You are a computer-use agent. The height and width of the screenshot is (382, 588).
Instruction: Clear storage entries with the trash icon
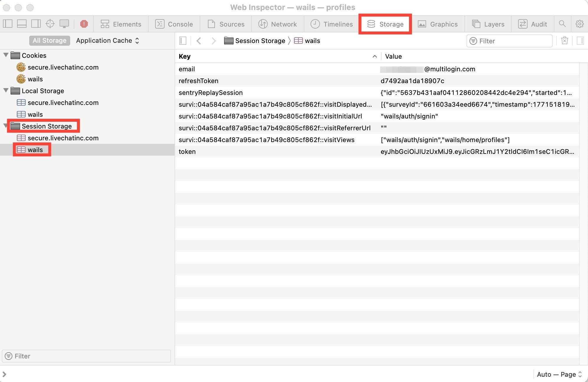tap(564, 41)
